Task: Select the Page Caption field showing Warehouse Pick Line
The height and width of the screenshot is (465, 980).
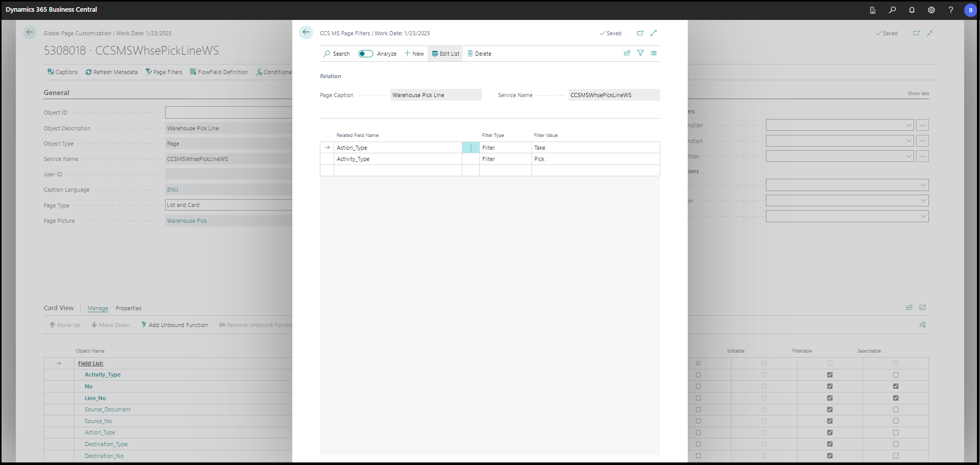Action: tap(436, 95)
